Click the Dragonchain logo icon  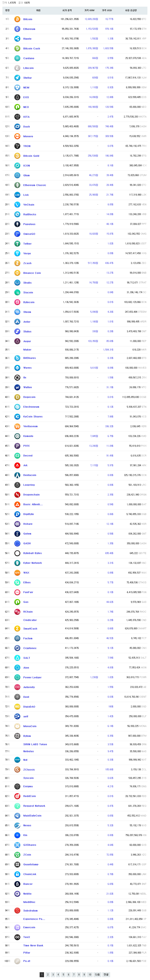[x=17, y=494]
